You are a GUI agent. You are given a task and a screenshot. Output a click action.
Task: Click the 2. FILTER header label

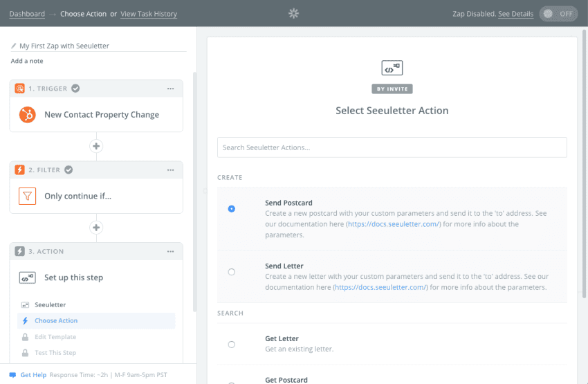(44, 170)
